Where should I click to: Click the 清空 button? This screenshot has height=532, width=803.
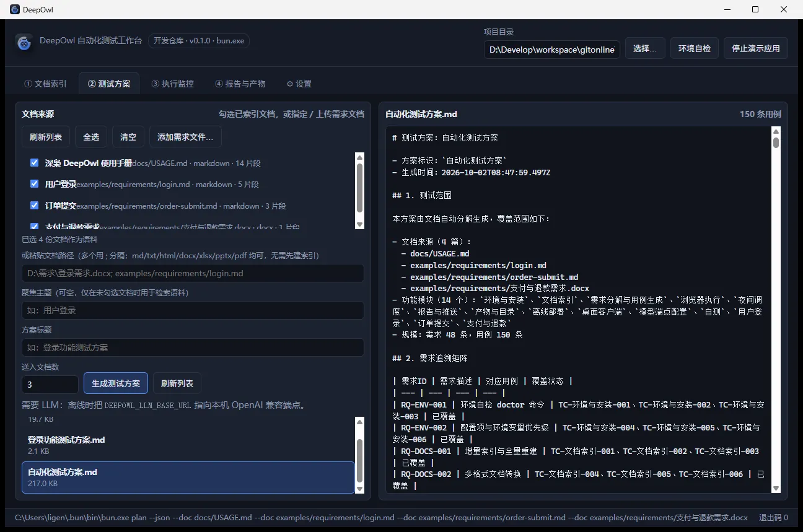pyautogui.click(x=128, y=137)
